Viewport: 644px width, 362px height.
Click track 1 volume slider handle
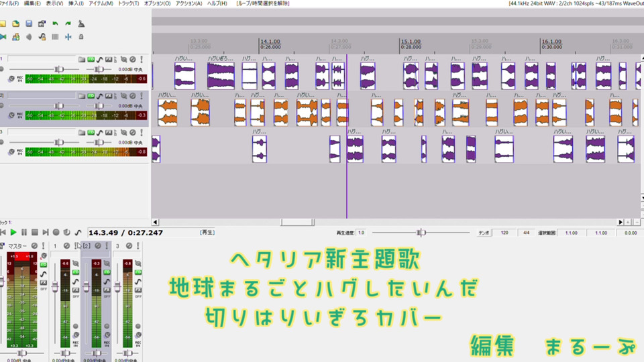(x=59, y=69)
